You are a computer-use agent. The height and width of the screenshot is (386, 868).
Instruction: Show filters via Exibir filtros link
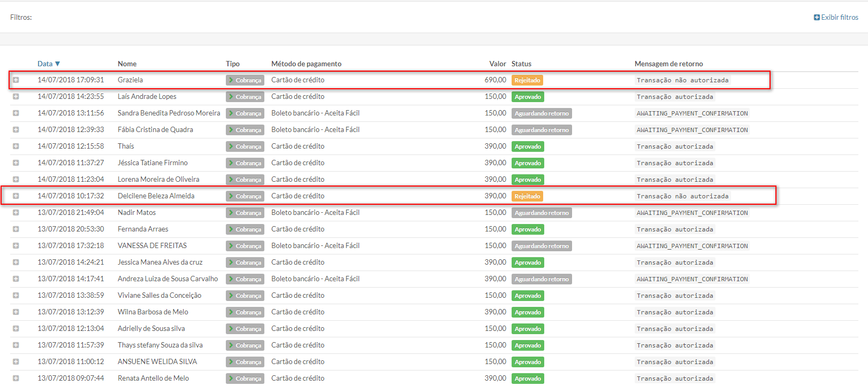[836, 18]
